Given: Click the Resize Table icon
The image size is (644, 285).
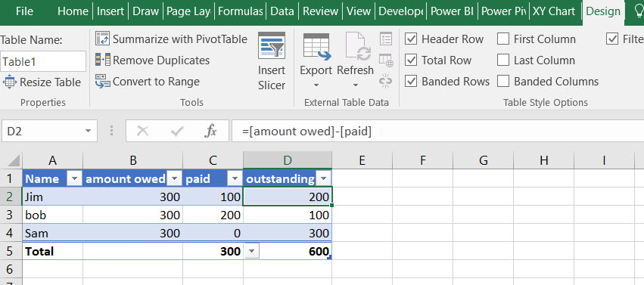Looking at the screenshot, I should (10, 82).
